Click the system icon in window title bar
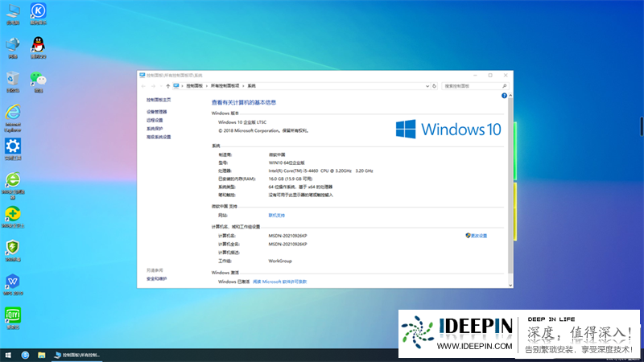644x362 pixels. pos(142,75)
